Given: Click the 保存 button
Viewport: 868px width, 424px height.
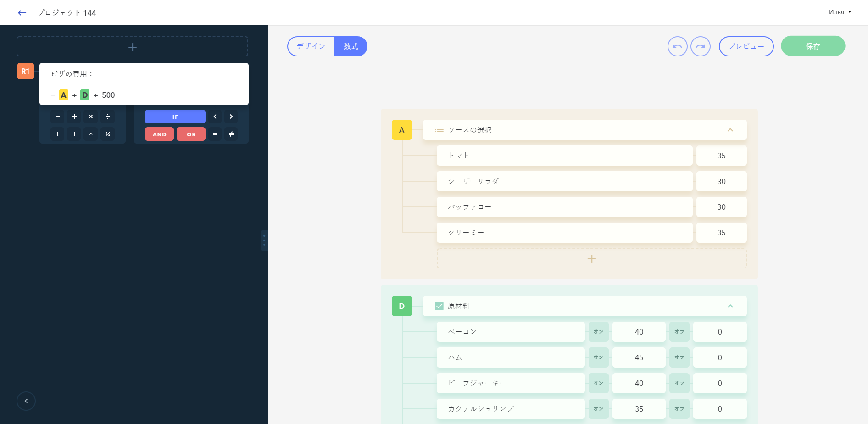Looking at the screenshot, I should pos(813,46).
